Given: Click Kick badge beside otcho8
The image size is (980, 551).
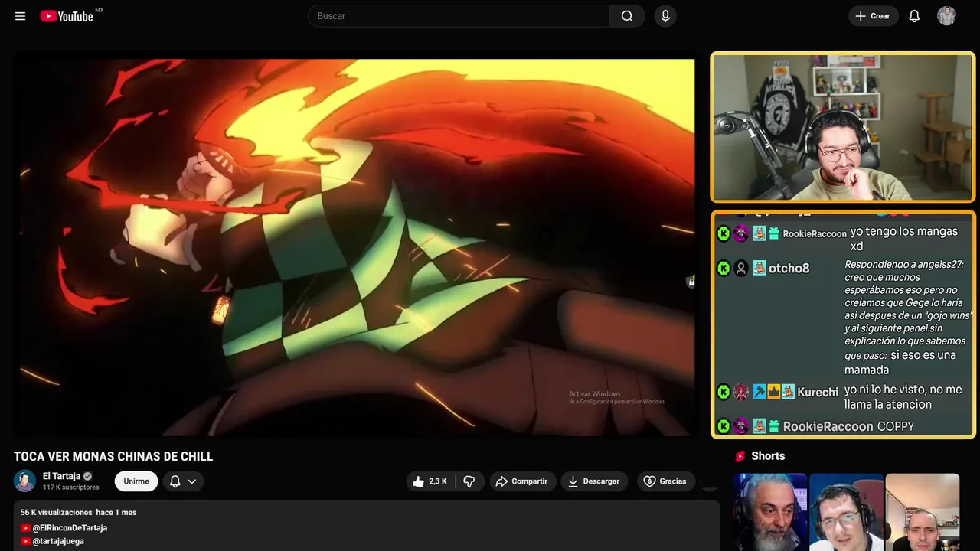Looking at the screenshot, I should tap(724, 268).
